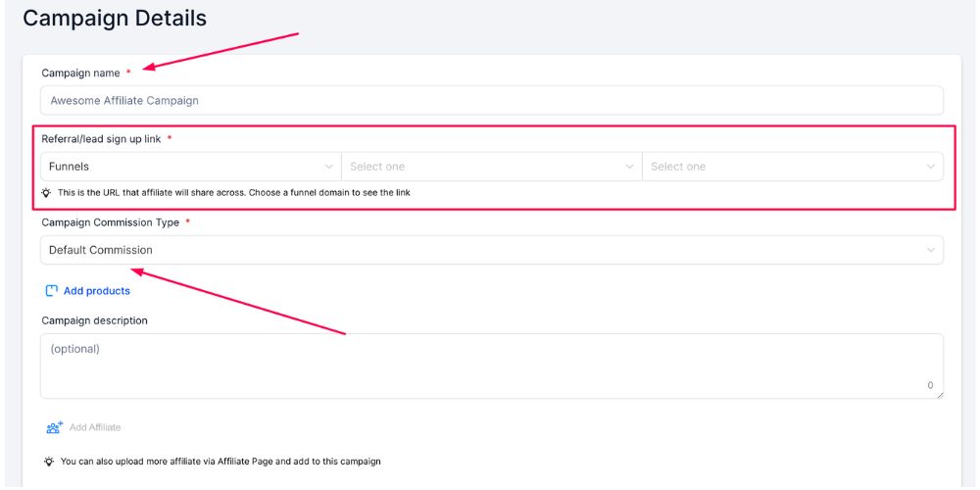This screenshot has width=980, height=490.
Task: Expand the Campaign Commission Type dropdown
Action: click(x=490, y=250)
